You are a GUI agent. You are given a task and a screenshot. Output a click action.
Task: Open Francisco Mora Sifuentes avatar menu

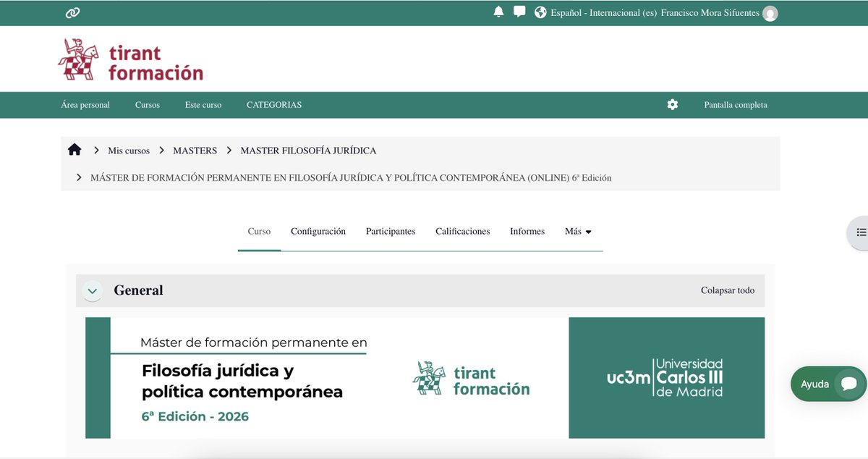(x=770, y=13)
